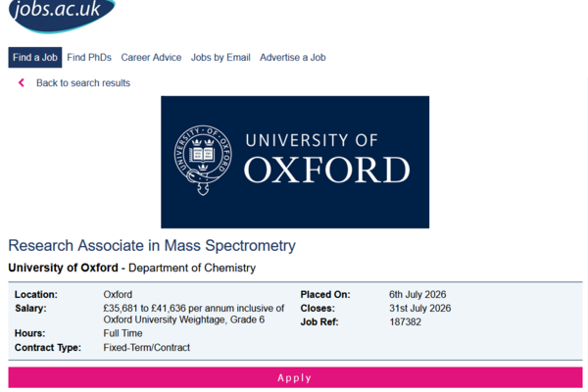Click Department of Chemistry text
This screenshot has width=588, height=392.
(192, 268)
